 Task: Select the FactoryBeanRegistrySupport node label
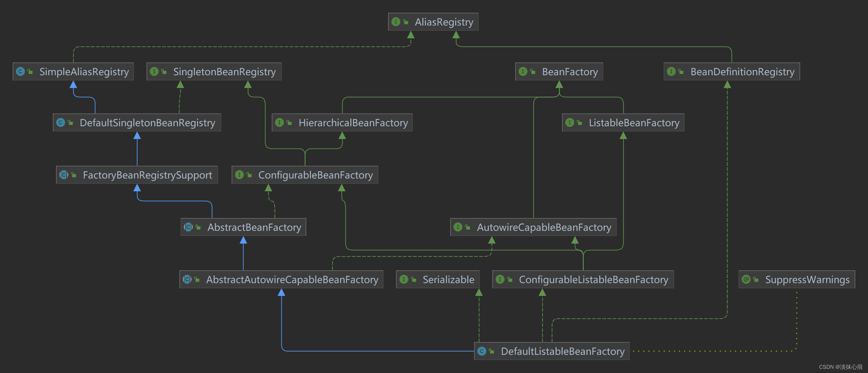pyautogui.click(x=147, y=175)
